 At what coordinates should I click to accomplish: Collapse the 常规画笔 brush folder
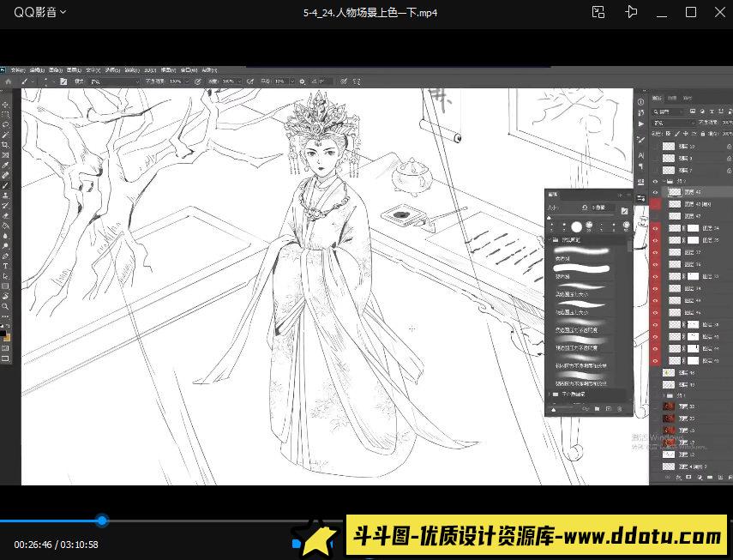tap(550, 240)
